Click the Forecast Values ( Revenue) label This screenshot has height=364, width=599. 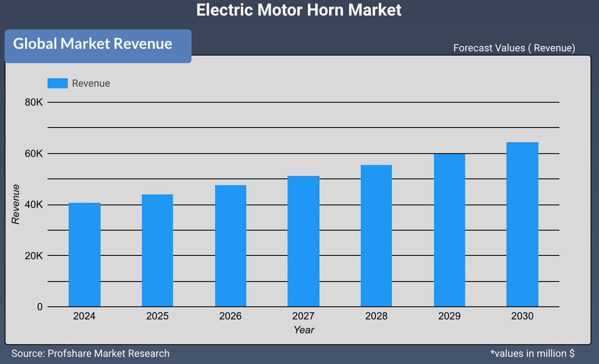pos(514,48)
